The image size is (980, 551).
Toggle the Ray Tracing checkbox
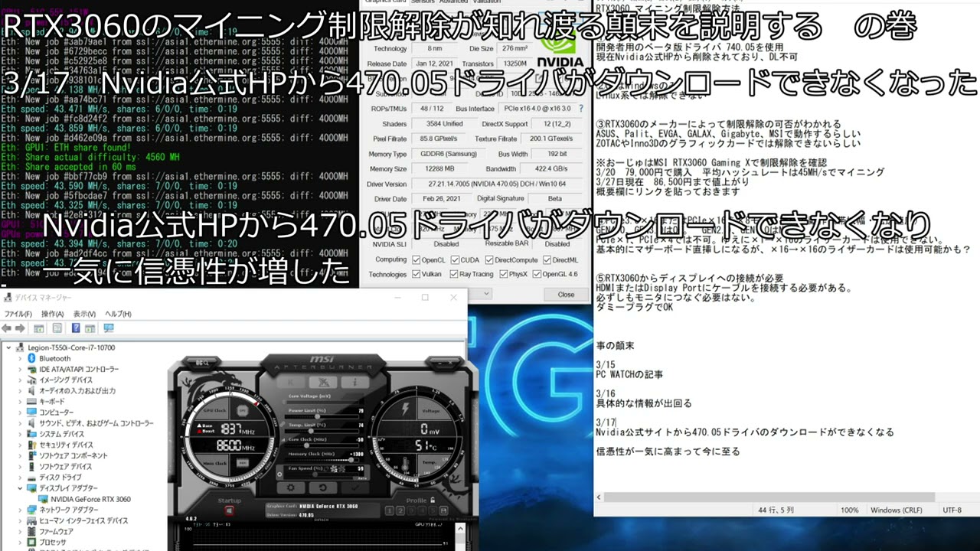click(455, 274)
